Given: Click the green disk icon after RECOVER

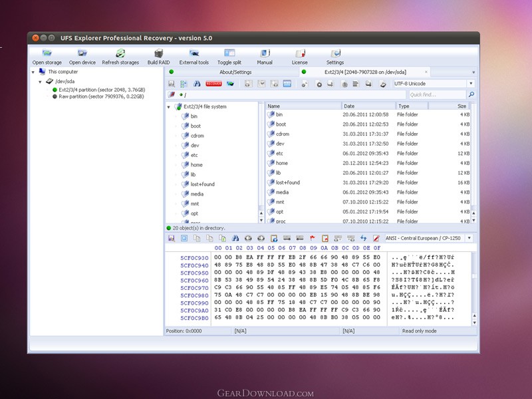Looking at the screenshot, I should tap(230, 84).
